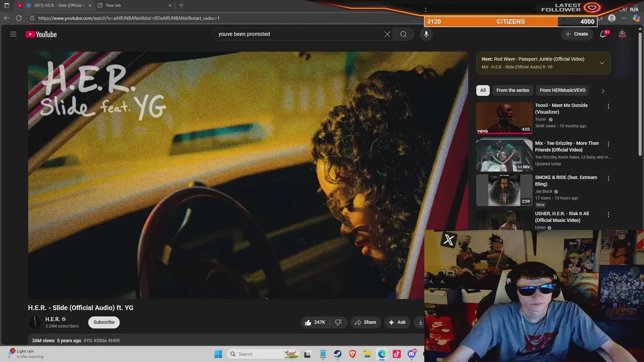Viewport: 644px width, 362px height.
Task: Open browser settings three-dots menu
Action: pos(624,18)
